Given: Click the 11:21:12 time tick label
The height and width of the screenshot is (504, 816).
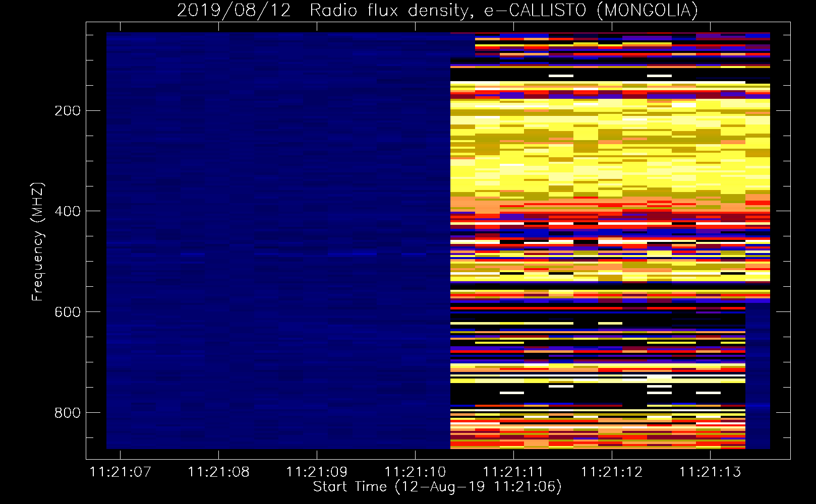Looking at the screenshot, I should point(612,472).
